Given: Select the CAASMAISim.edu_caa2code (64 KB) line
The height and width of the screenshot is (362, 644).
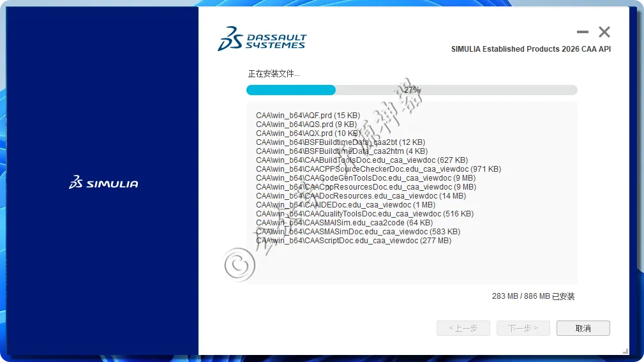Looking at the screenshot, I should coord(344,223).
